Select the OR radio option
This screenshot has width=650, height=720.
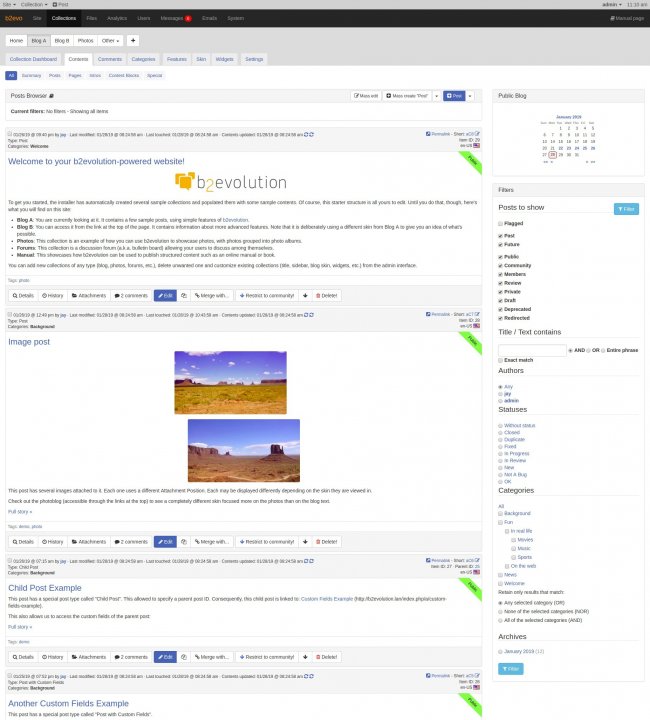pyautogui.click(x=588, y=350)
